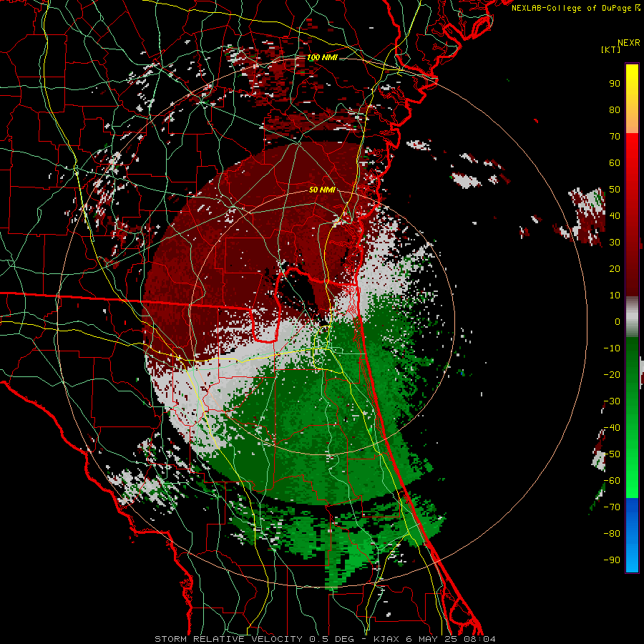
Task: Click the 30 value on velocity scale
Action: point(615,243)
